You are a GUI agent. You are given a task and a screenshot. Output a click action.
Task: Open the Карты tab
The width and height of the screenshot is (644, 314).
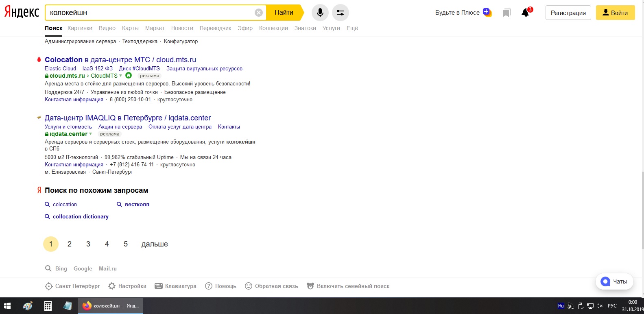(x=130, y=28)
